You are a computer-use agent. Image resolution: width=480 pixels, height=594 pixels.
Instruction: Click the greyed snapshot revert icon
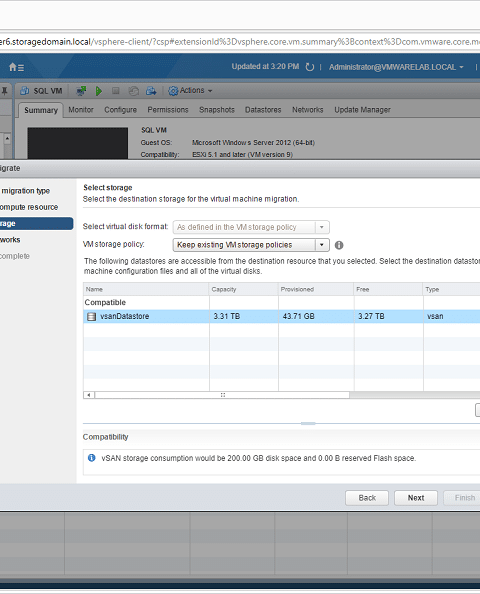[x=133, y=91]
